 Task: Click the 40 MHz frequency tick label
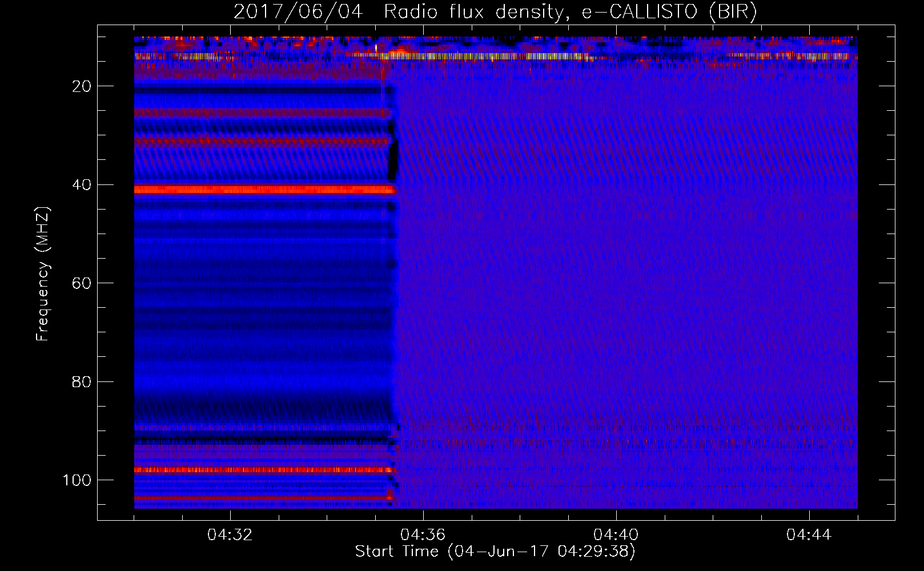click(x=82, y=185)
